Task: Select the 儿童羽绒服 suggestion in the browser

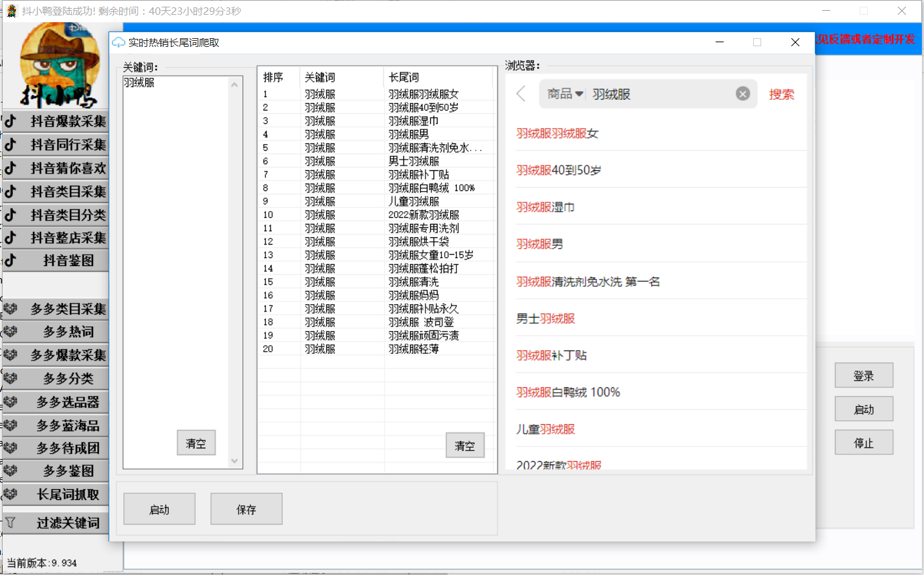Action: 545,429
